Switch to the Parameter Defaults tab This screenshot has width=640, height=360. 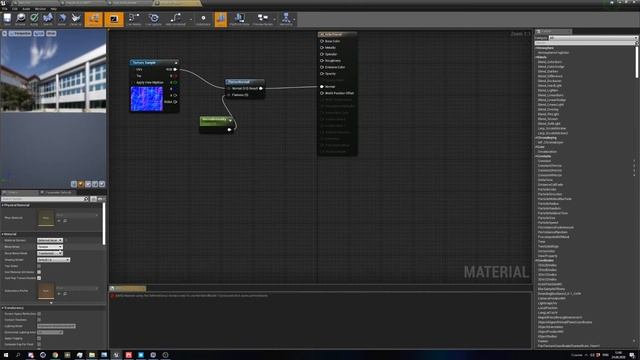click(x=58, y=192)
